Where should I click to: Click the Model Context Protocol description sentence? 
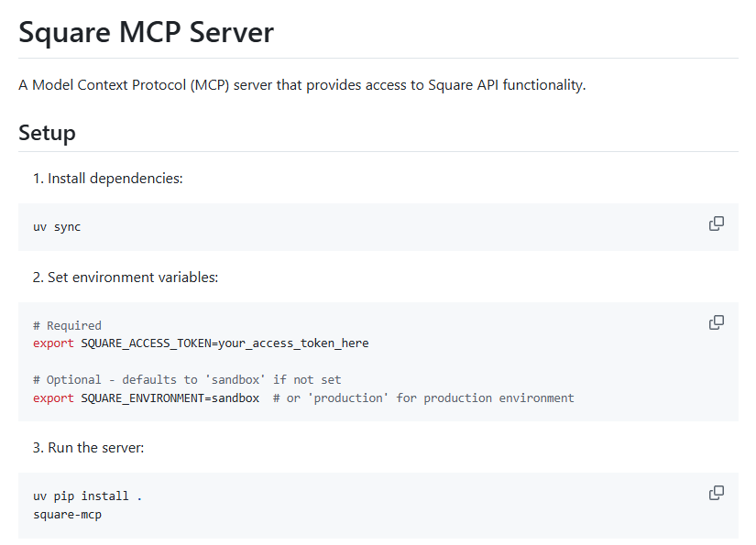point(301,85)
